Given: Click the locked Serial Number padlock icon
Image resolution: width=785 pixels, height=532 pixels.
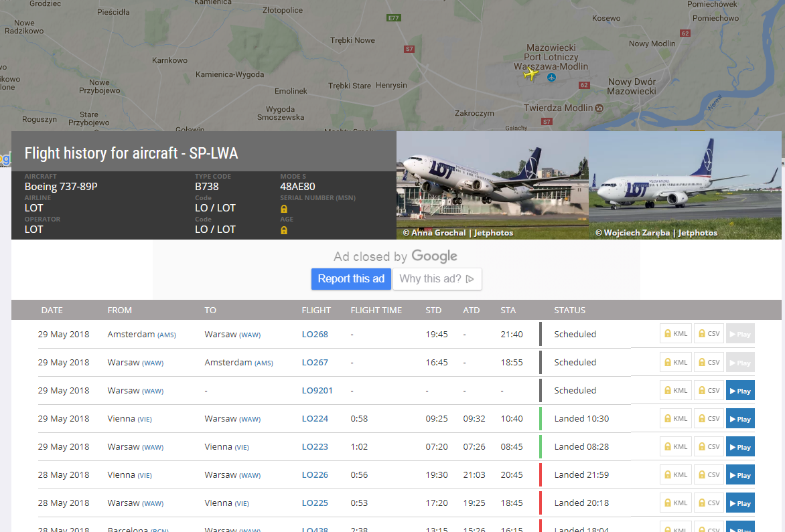Looking at the screenshot, I should pyautogui.click(x=284, y=209).
